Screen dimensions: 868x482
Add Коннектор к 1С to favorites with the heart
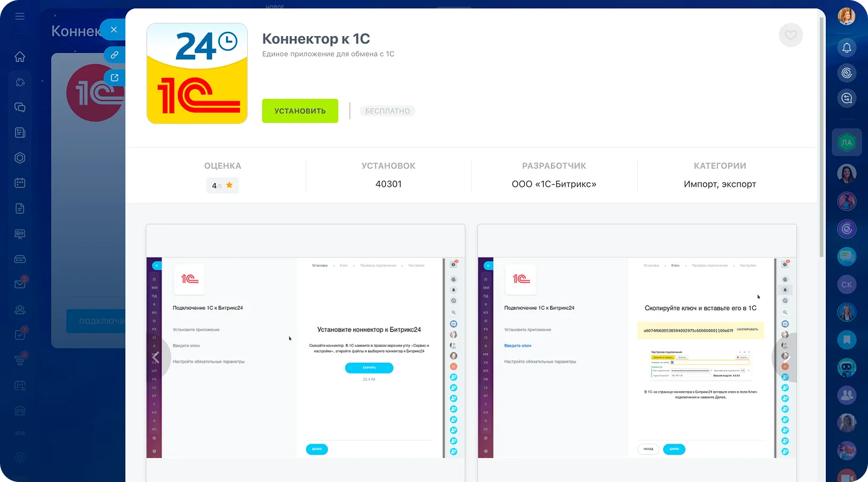pos(791,35)
